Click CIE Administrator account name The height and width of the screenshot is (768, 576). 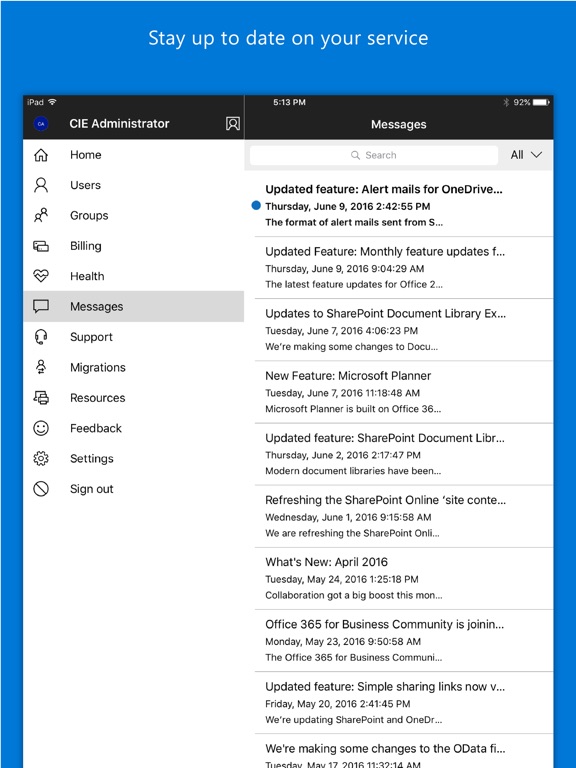[x=119, y=123]
